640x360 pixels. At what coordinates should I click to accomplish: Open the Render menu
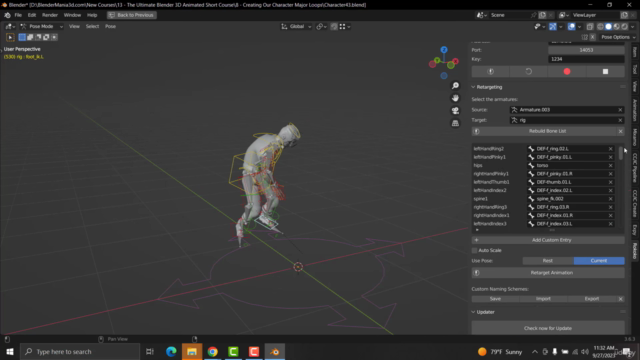click(x=50, y=15)
